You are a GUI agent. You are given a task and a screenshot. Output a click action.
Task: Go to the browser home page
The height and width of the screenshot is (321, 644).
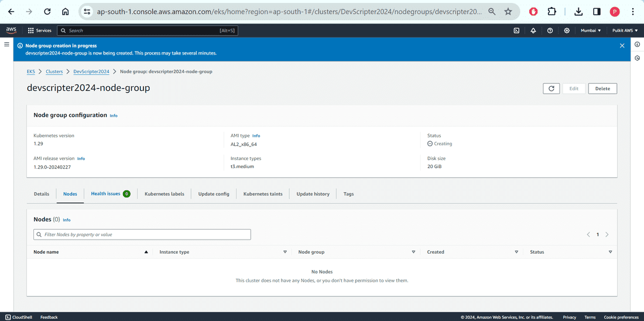click(66, 12)
